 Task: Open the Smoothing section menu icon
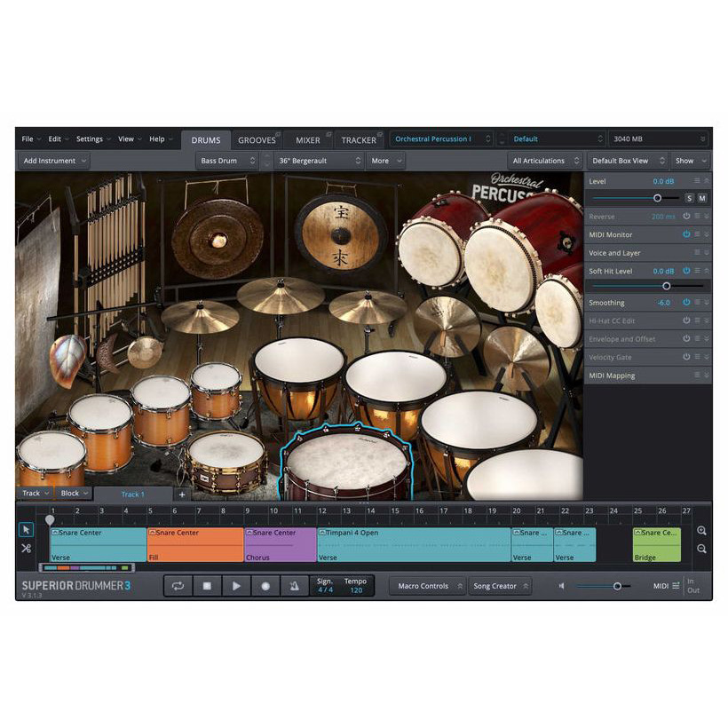click(x=697, y=302)
